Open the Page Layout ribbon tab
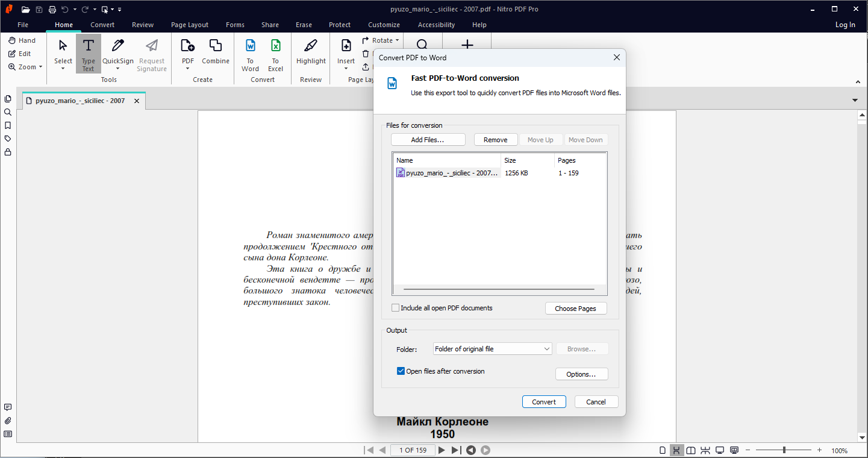The image size is (868, 458). click(x=190, y=25)
